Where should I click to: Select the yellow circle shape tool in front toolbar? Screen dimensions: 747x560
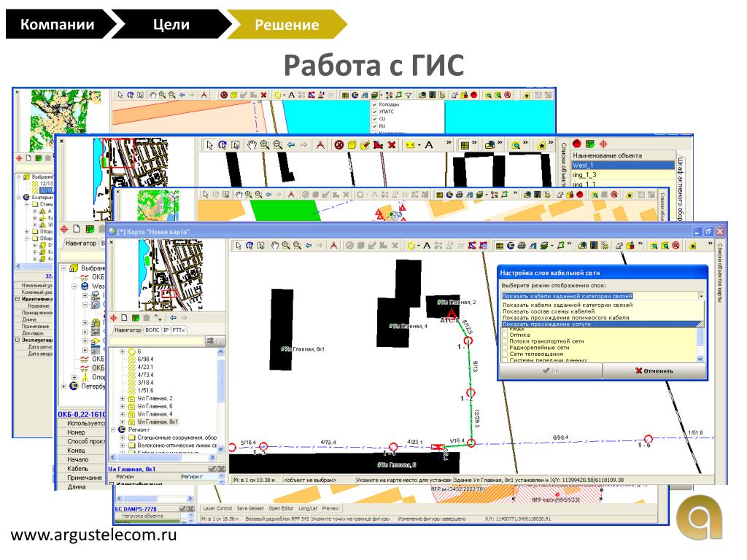coord(410,246)
